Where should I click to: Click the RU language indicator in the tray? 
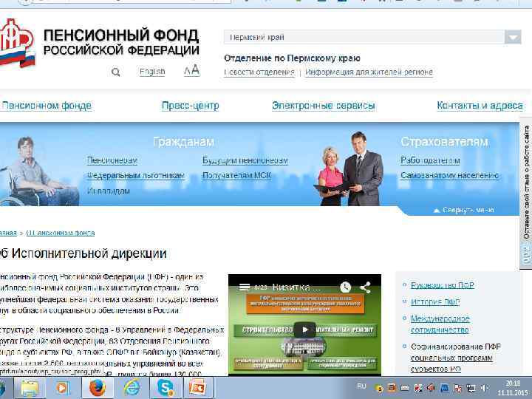coord(361,386)
